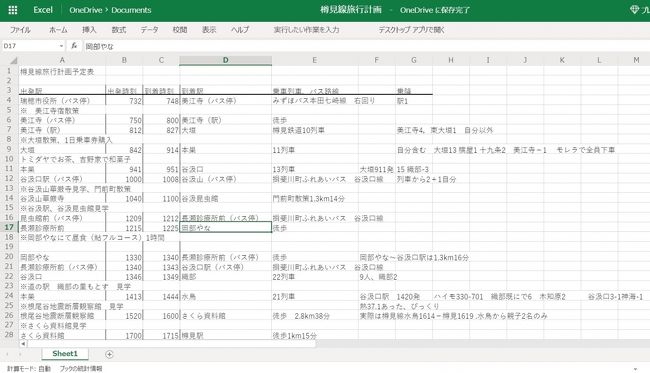Open the OneDrive breadcrumb link
650x373 pixels.
tap(85, 10)
